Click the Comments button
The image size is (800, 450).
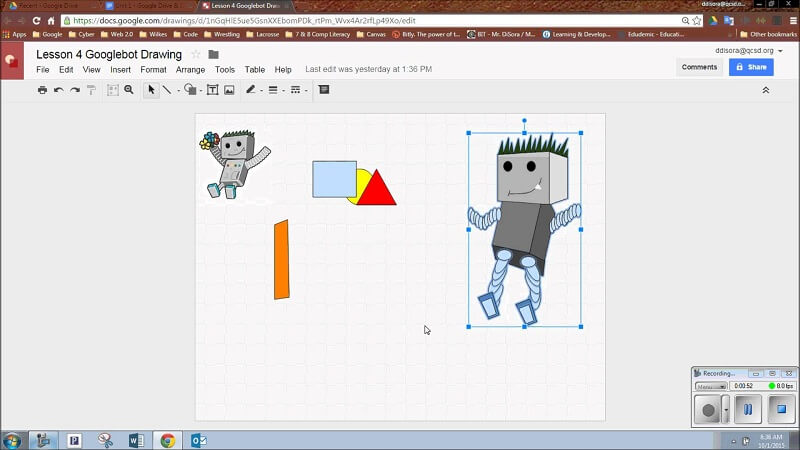click(699, 67)
